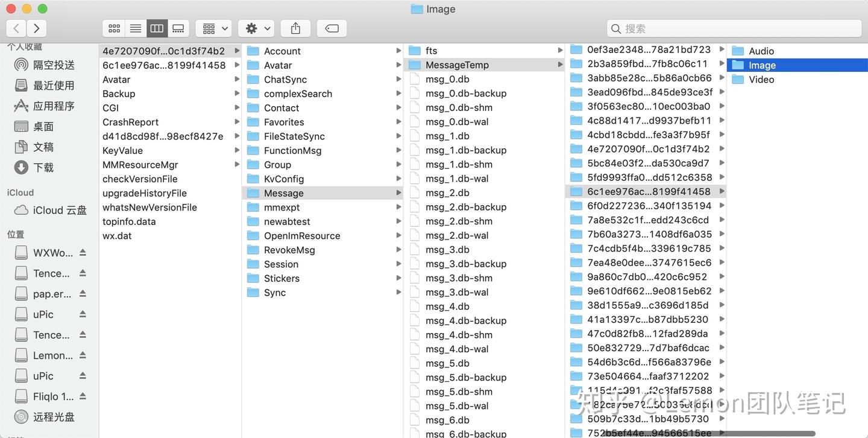Open the action gear menu
The width and height of the screenshot is (868, 438).
[x=256, y=28]
